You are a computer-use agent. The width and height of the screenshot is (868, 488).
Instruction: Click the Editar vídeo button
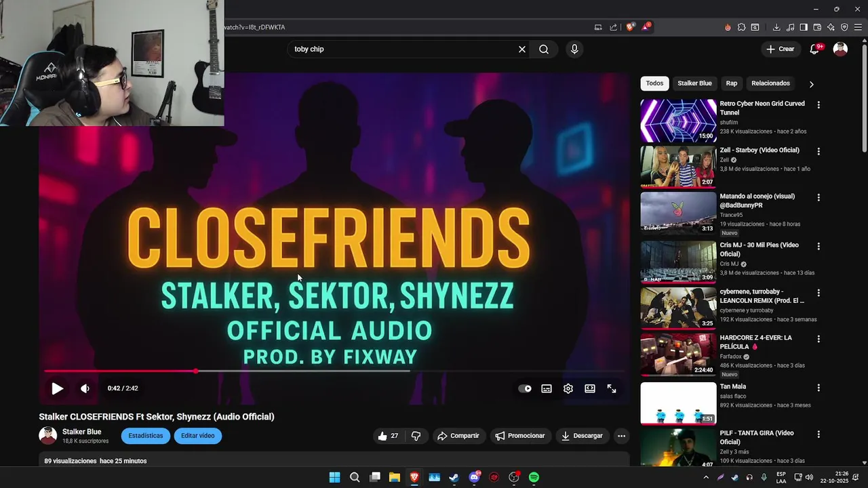(x=198, y=436)
